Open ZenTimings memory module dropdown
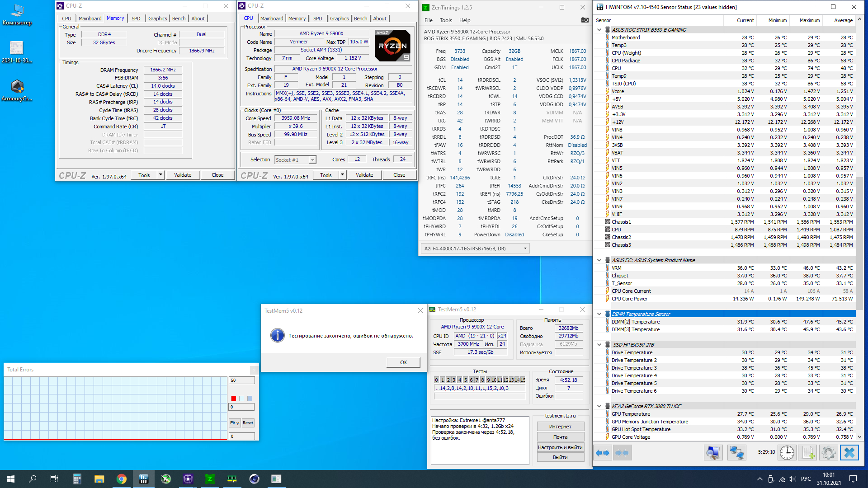Screen dimensions: 868x488 525,249
